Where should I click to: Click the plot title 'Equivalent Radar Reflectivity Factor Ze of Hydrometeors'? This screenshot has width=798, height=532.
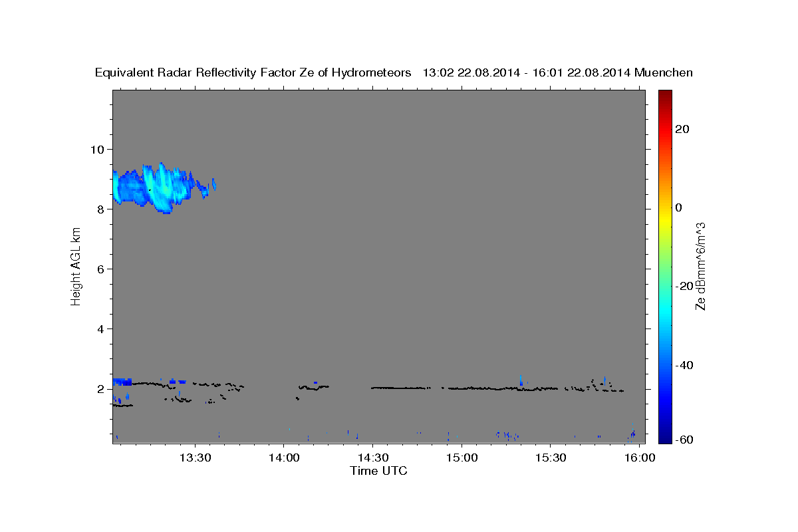(253, 72)
